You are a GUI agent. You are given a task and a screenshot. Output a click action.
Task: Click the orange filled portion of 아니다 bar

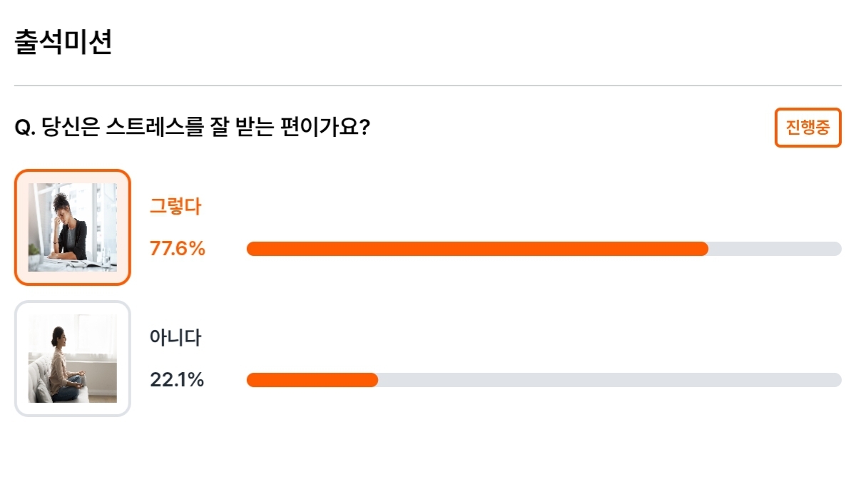(312, 380)
